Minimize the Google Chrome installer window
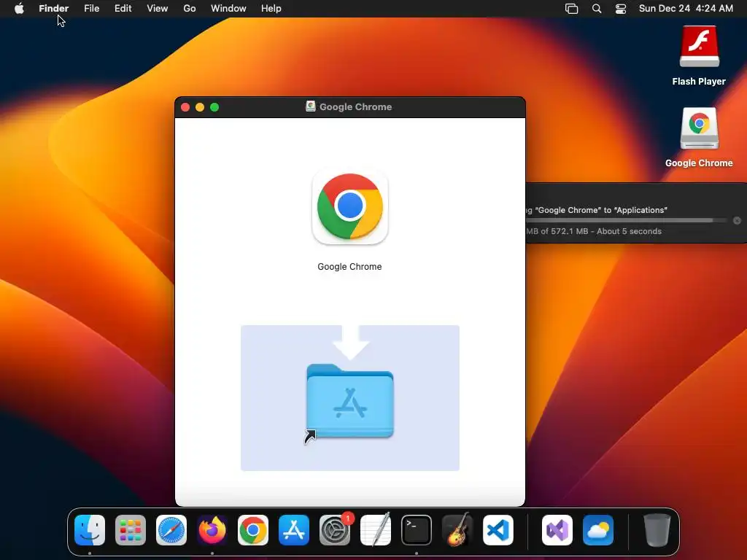 point(200,107)
